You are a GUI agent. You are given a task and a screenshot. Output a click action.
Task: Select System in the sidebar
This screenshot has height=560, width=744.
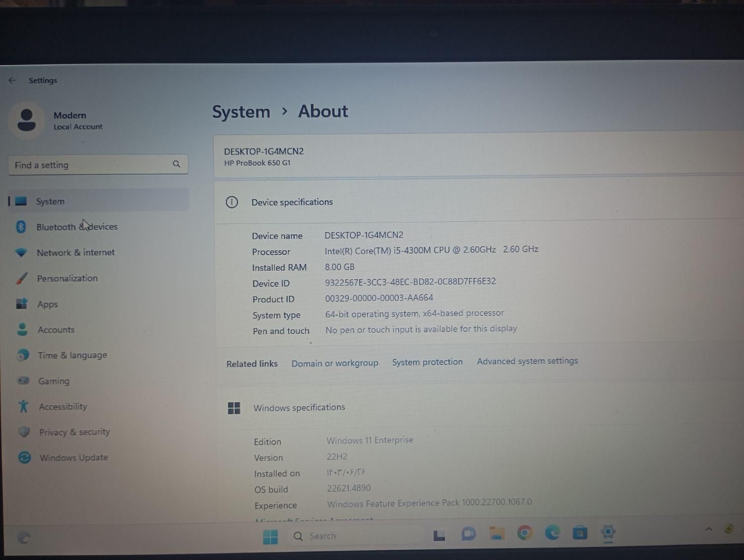[x=98, y=201]
